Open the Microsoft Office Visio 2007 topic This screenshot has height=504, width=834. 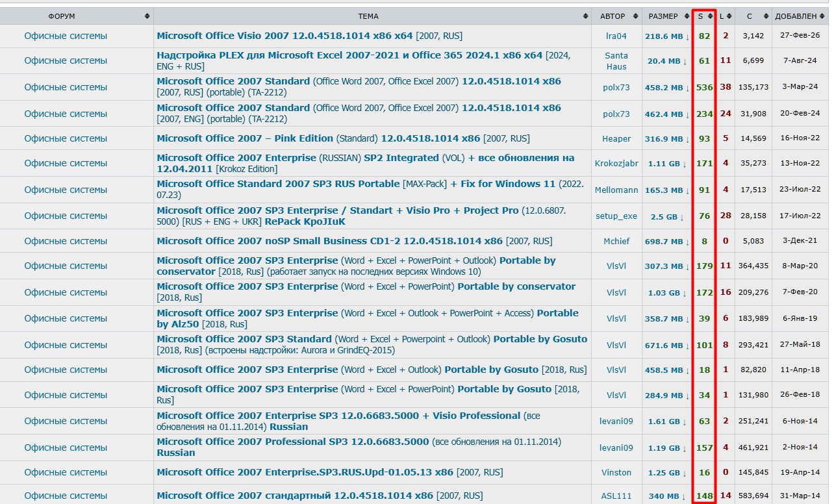[x=310, y=36]
